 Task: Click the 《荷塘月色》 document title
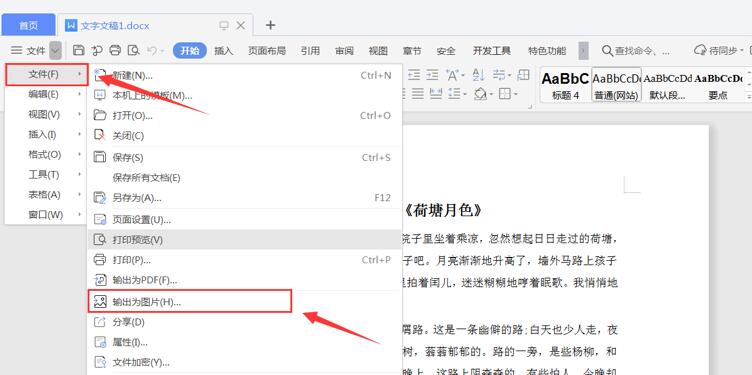442,211
